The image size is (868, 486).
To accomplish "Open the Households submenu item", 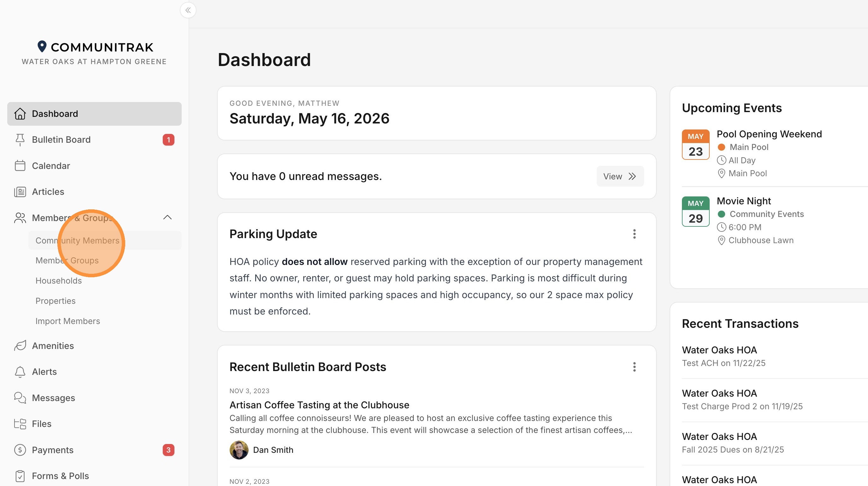I will tap(59, 281).
